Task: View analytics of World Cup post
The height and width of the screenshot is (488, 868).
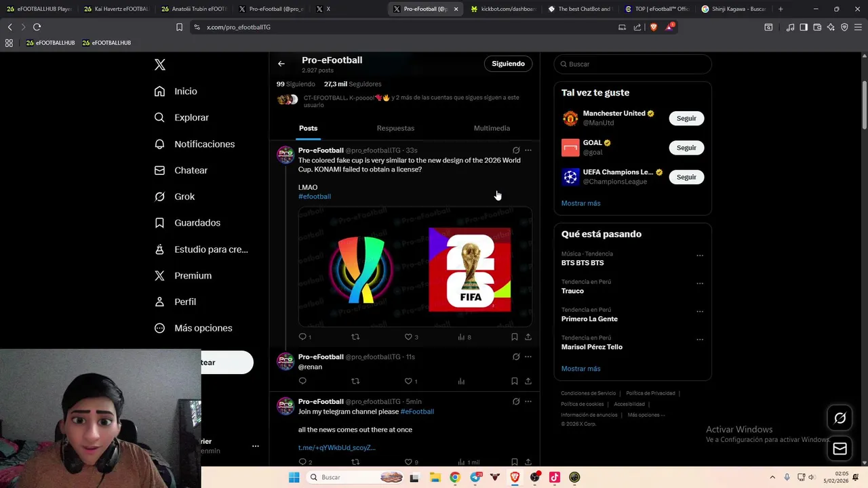Action: tap(464, 337)
